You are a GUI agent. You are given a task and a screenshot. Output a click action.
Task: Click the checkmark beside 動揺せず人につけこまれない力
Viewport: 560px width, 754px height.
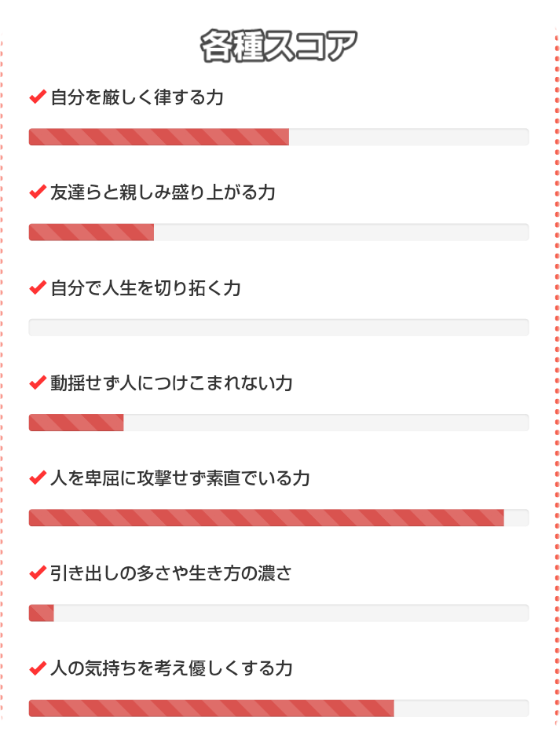point(37,383)
